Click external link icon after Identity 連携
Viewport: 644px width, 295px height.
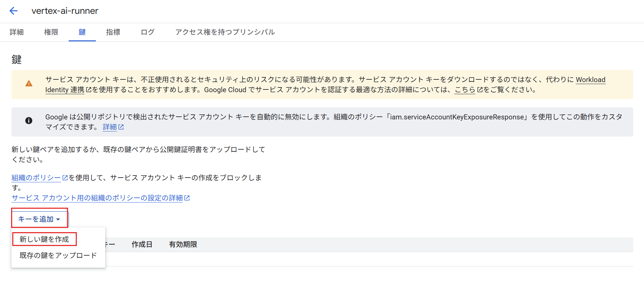pyautogui.click(x=89, y=90)
